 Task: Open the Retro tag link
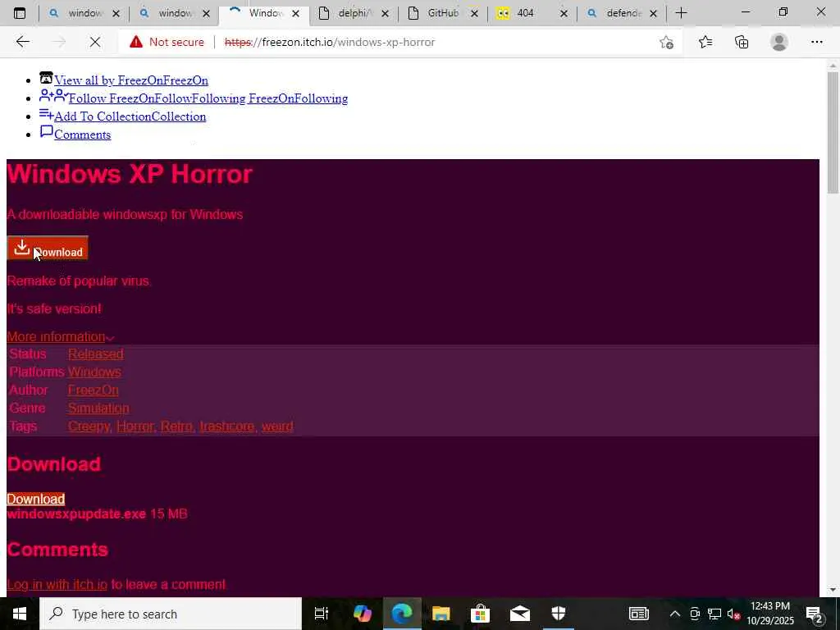[176, 427]
